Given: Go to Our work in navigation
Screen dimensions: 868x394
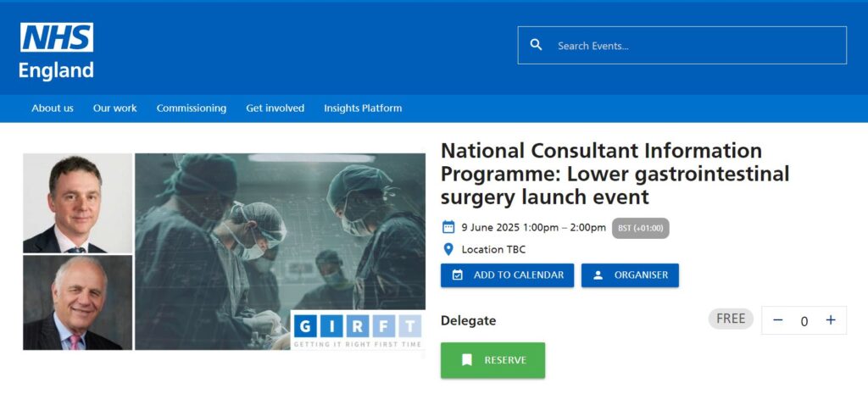Looking at the screenshot, I should [114, 108].
